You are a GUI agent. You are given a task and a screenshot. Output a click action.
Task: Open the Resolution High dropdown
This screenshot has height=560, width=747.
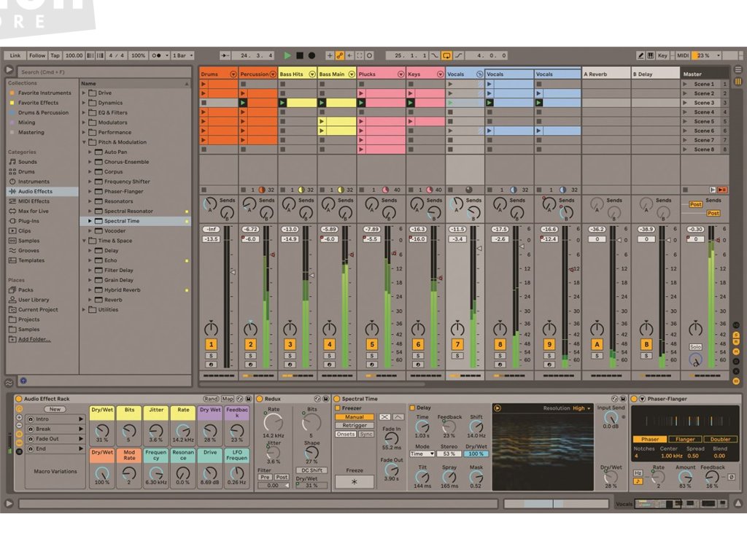(581, 408)
